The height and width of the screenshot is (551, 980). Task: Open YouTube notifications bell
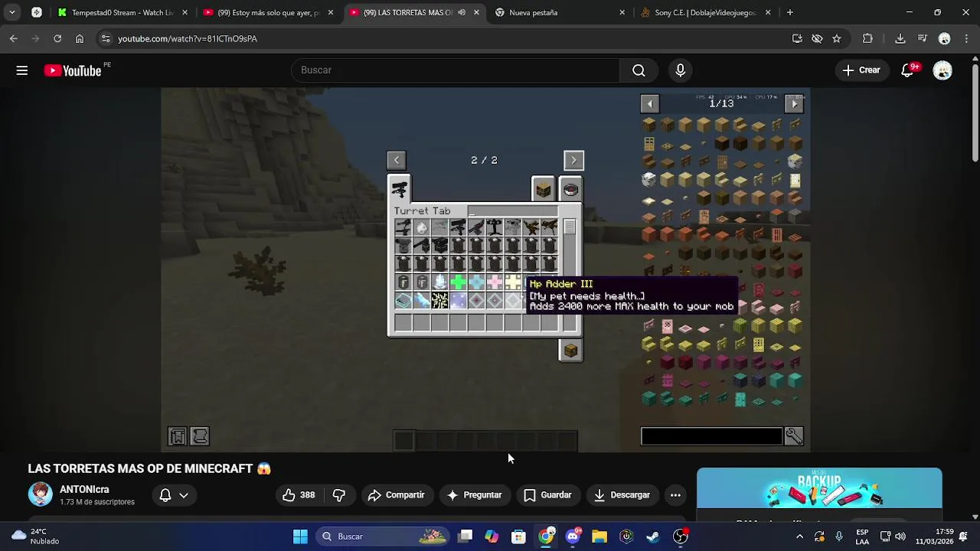[907, 70]
